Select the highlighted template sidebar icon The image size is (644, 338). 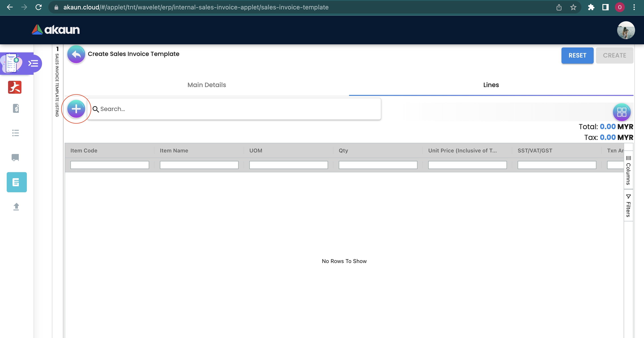coord(17,182)
